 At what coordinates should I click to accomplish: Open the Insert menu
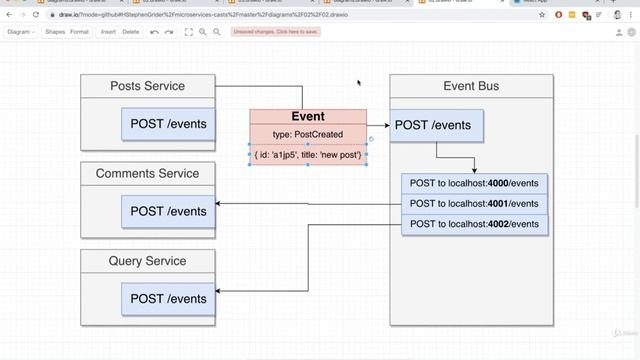(108, 32)
